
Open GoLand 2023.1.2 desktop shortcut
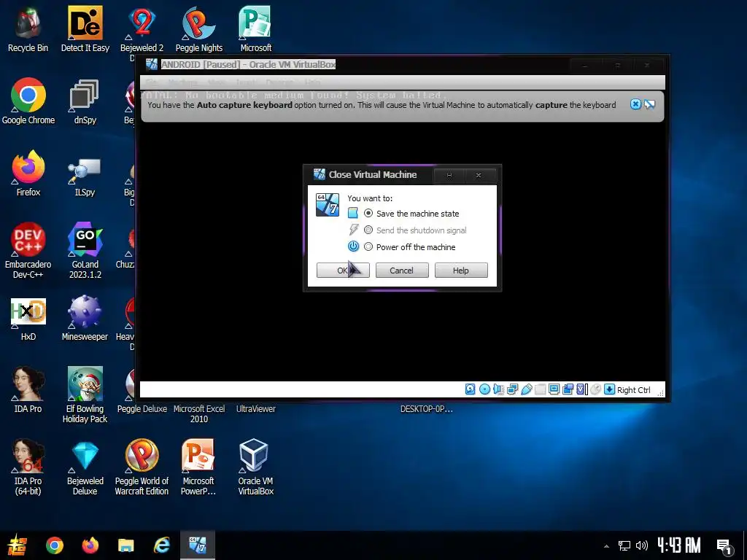[85, 251]
